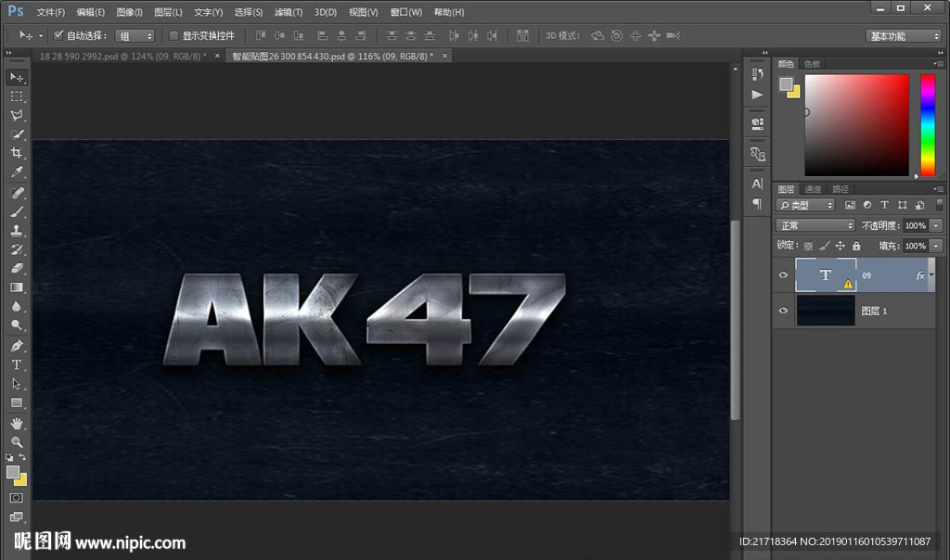
Task: Open the Paragraph panel icon
Action: point(757,203)
